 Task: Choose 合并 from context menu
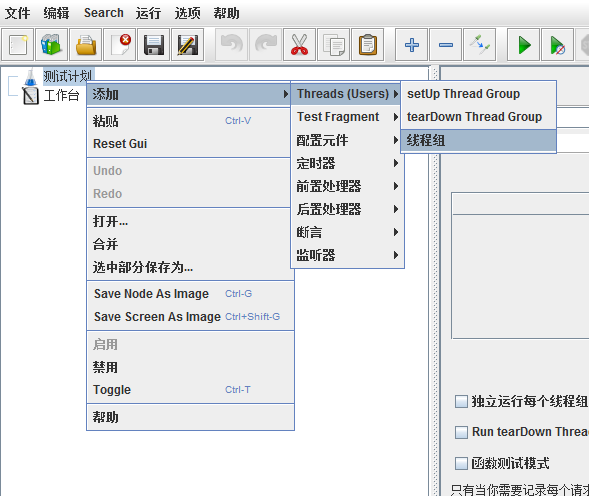tap(190, 244)
